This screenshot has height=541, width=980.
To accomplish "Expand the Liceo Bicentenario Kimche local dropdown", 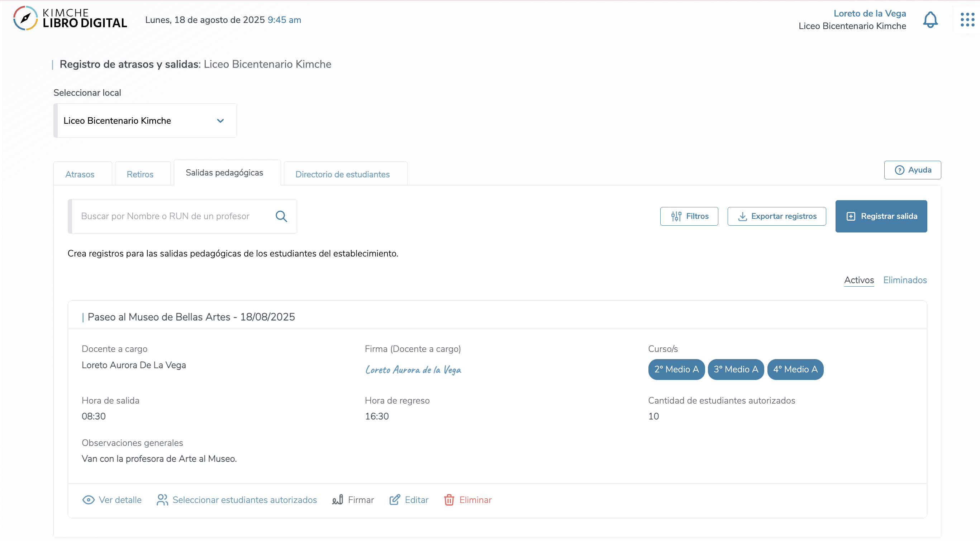I will [145, 121].
